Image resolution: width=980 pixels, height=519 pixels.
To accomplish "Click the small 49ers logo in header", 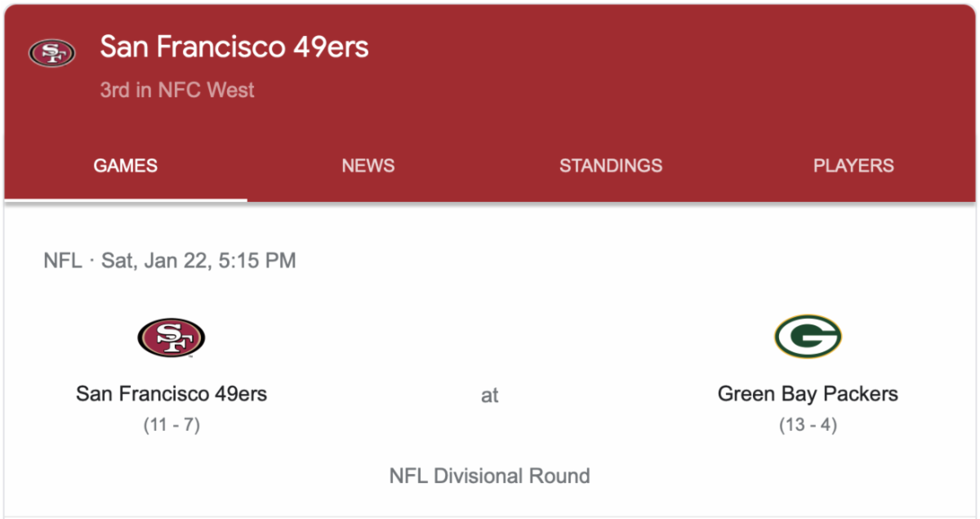I will (x=51, y=53).
